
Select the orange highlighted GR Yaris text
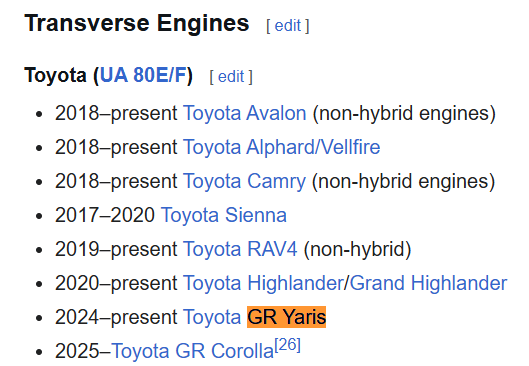[x=286, y=317]
